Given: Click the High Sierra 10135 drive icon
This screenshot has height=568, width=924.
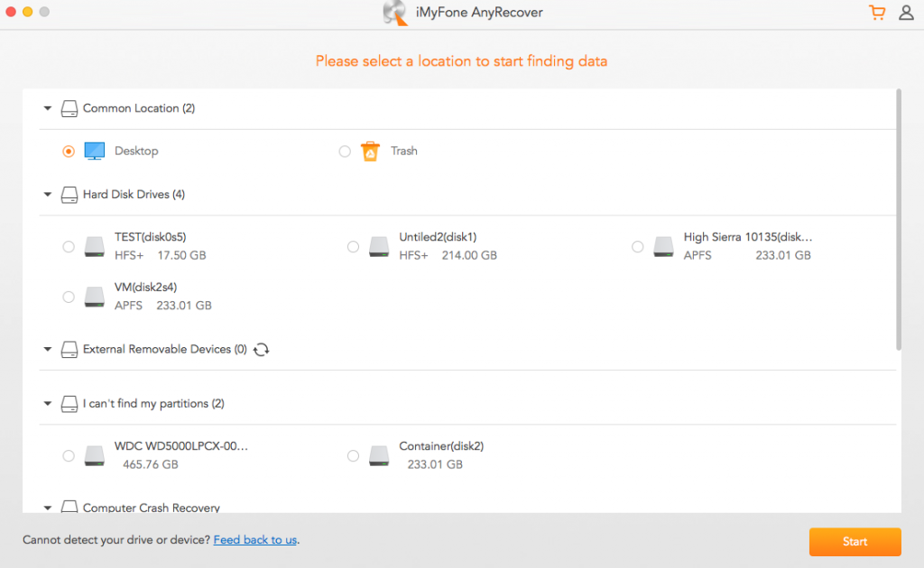Looking at the screenshot, I should click(x=663, y=247).
